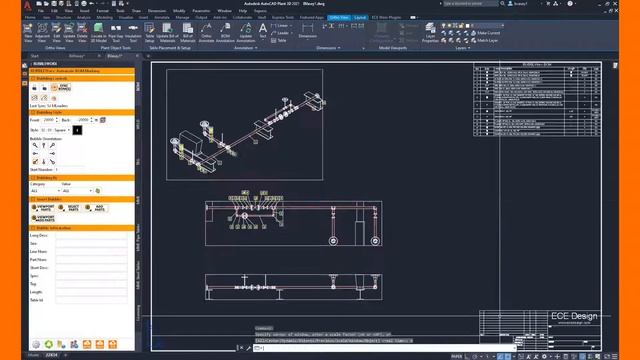Click the Long Desc input field
The width and height of the screenshot is (640, 360).
(91, 236)
